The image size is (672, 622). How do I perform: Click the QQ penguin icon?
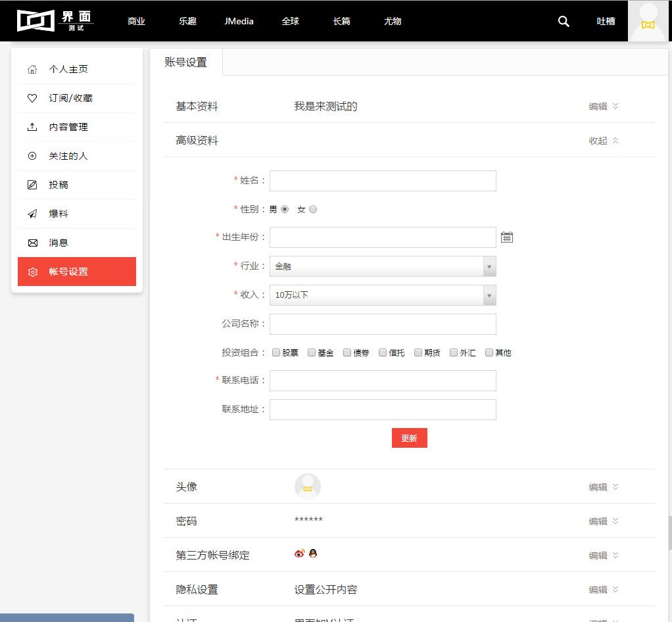(x=313, y=554)
